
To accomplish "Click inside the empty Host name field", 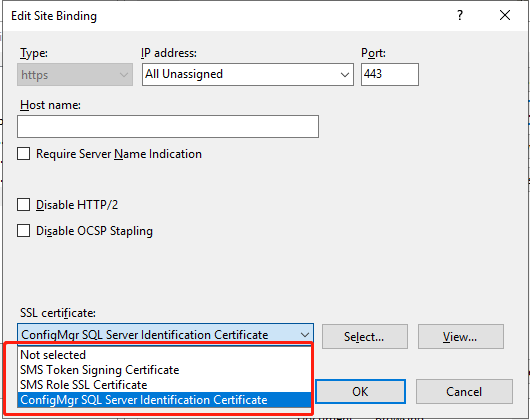I will 168,126.
